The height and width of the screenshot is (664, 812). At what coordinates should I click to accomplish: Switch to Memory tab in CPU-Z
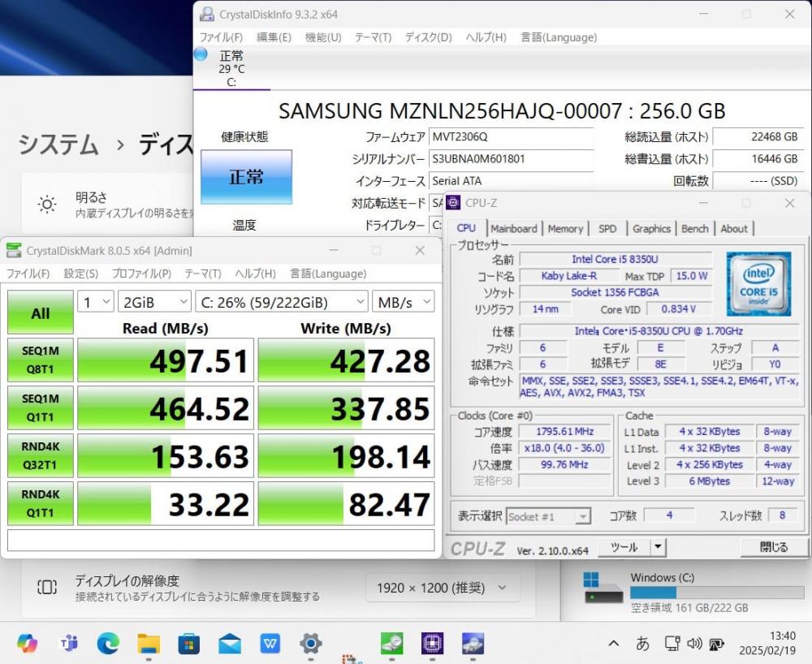[x=565, y=229]
